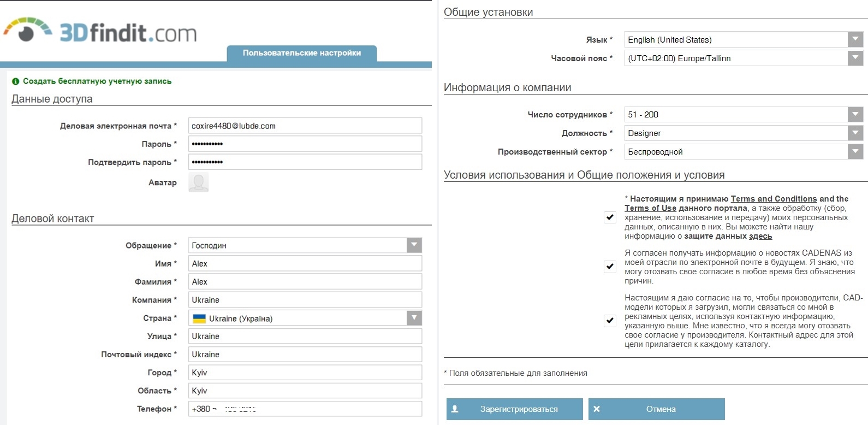Select the Пользовательские настройки tab
The image size is (868, 425).
(x=301, y=53)
